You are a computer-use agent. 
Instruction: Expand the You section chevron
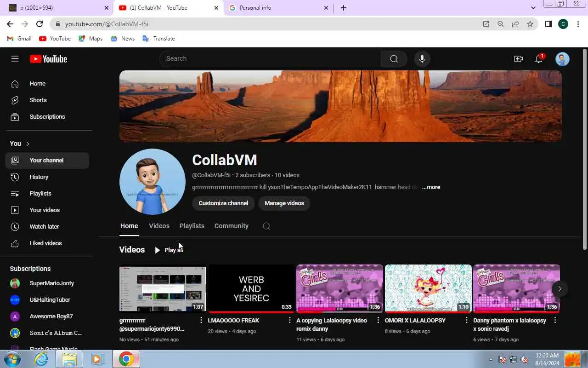tap(28, 144)
